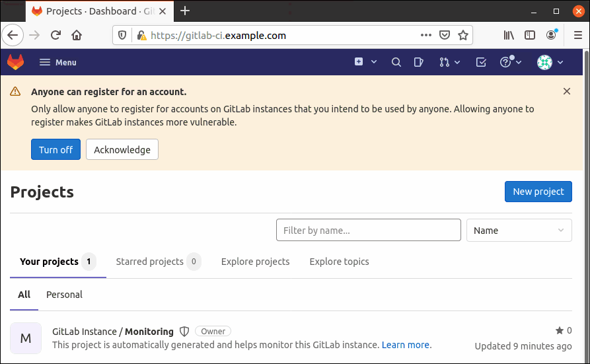The image size is (590, 364).
Task: Open a new browser tab
Action: 185,11
